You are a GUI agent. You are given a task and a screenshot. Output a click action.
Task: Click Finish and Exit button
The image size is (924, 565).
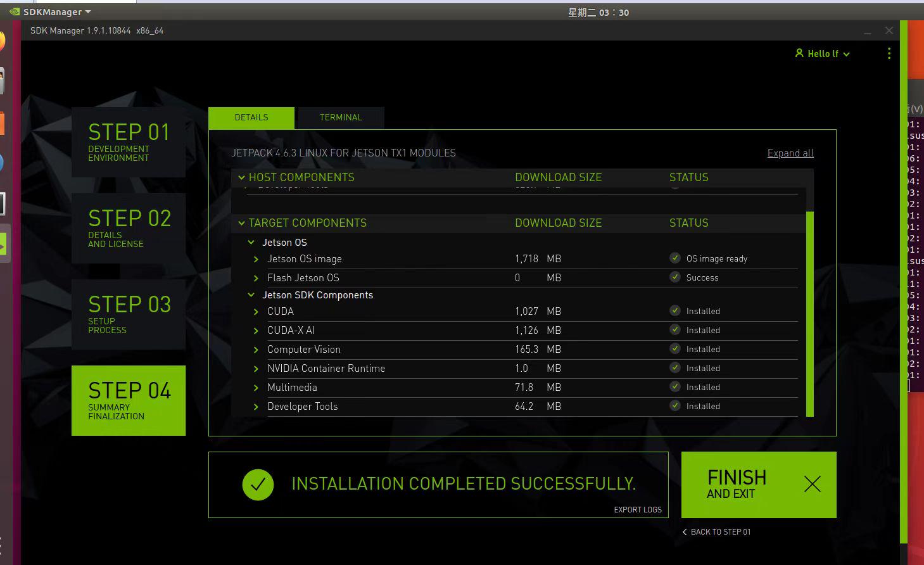point(759,485)
